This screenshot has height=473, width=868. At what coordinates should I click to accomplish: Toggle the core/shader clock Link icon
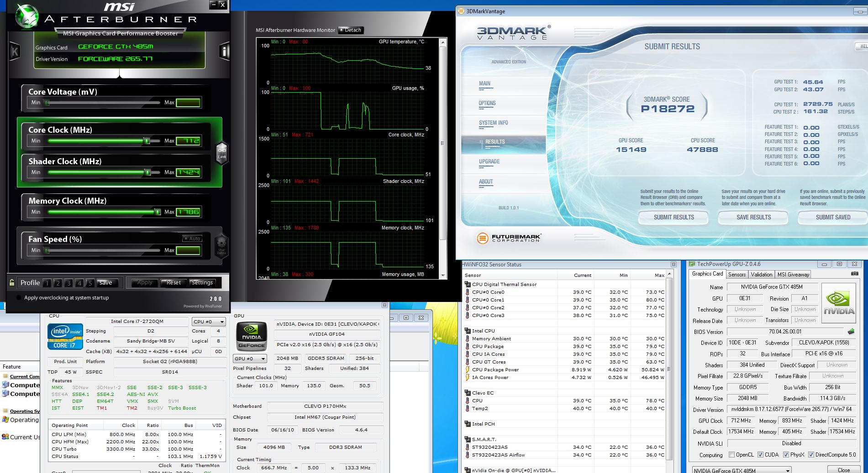[x=222, y=152]
